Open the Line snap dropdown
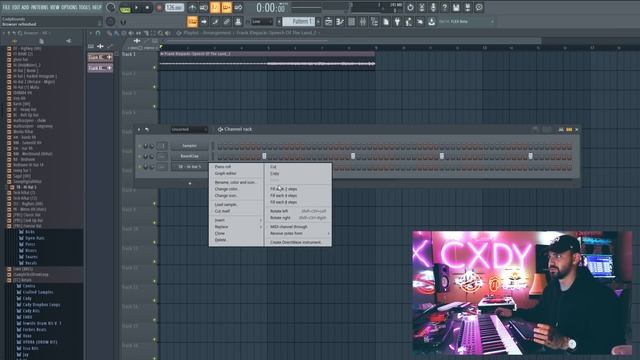The width and height of the screenshot is (640, 360). click(262, 22)
